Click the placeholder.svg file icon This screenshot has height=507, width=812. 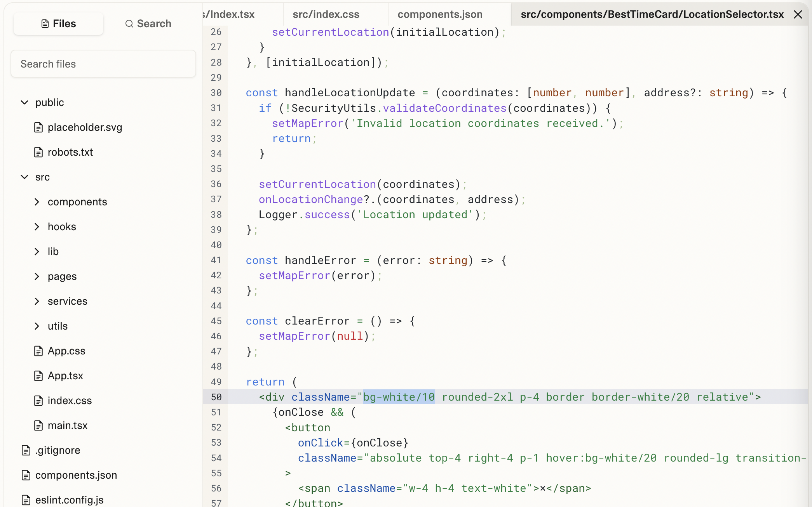pos(38,127)
